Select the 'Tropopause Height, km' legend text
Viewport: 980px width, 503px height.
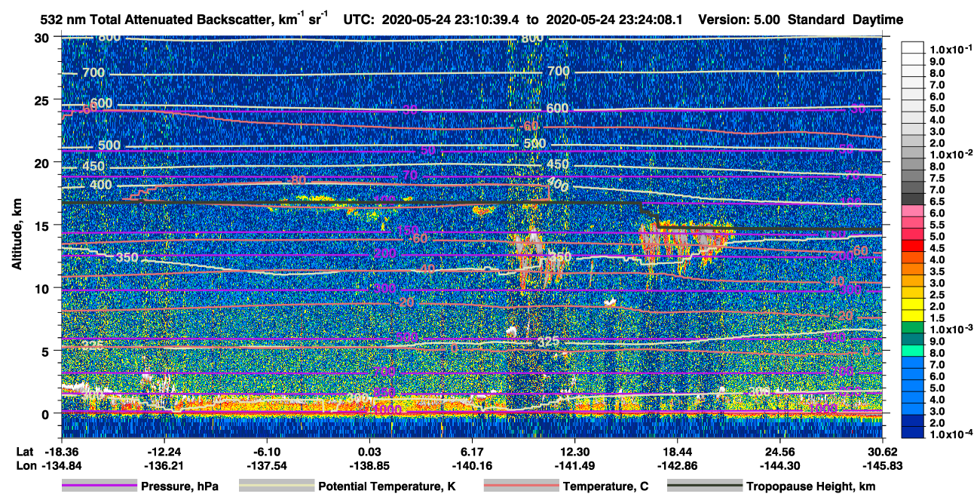click(x=810, y=486)
